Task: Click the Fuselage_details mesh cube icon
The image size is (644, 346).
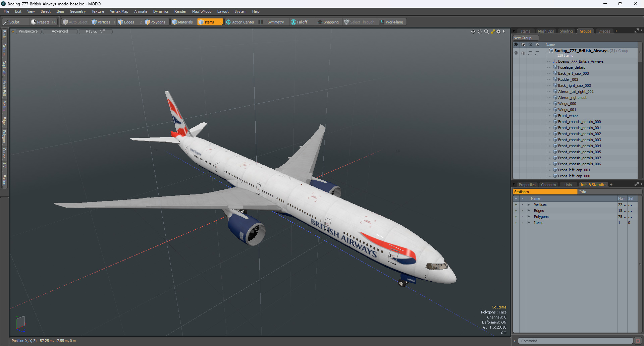Action: pos(555,67)
